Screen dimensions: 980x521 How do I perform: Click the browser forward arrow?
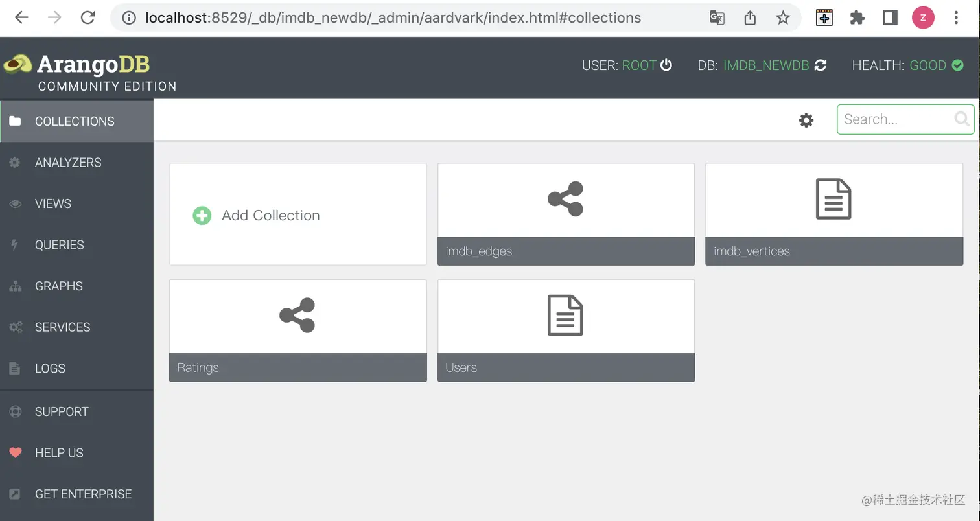tap(55, 17)
